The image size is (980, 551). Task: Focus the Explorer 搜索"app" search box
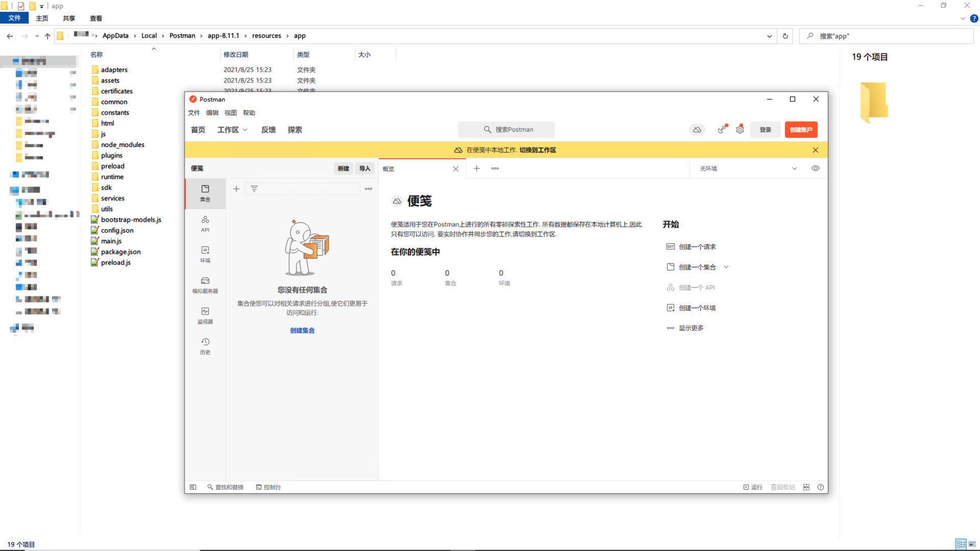click(887, 36)
